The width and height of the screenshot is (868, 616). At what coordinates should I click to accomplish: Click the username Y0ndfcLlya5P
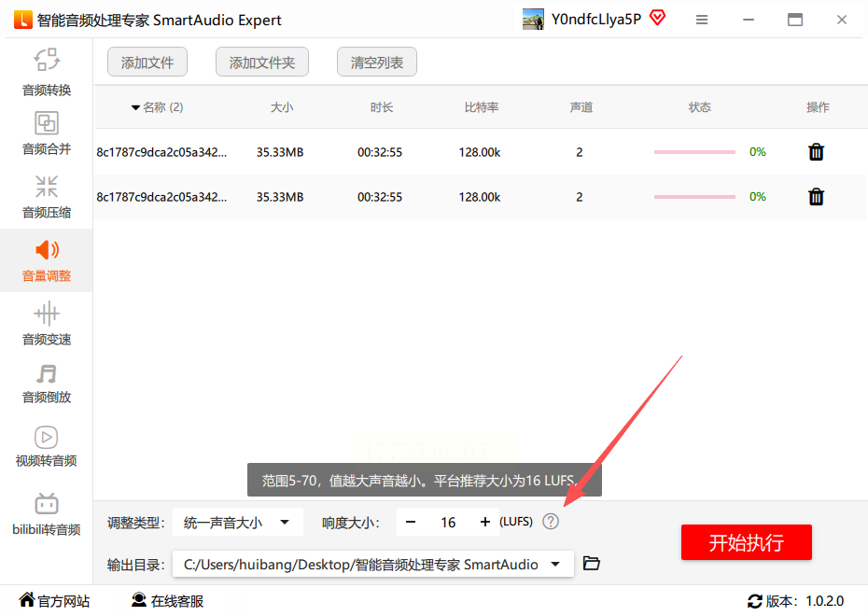click(x=596, y=20)
